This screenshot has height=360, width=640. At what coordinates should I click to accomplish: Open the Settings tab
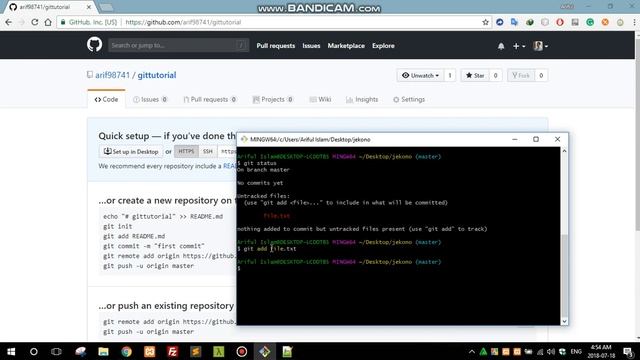pyautogui.click(x=409, y=99)
